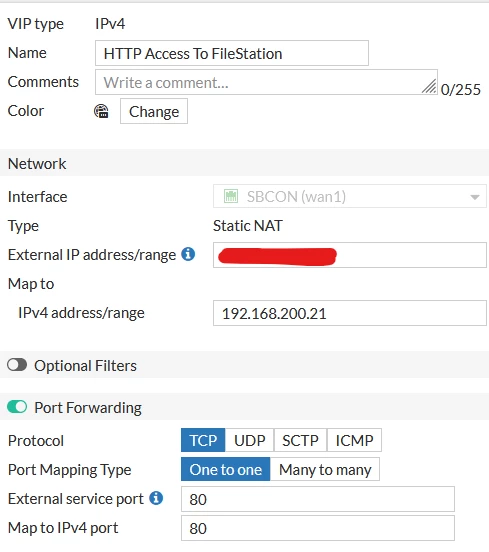Image resolution: width=489 pixels, height=552 pixels.
Task: Click the IPv4 VIP type value
Action: [x=110, y=24]
